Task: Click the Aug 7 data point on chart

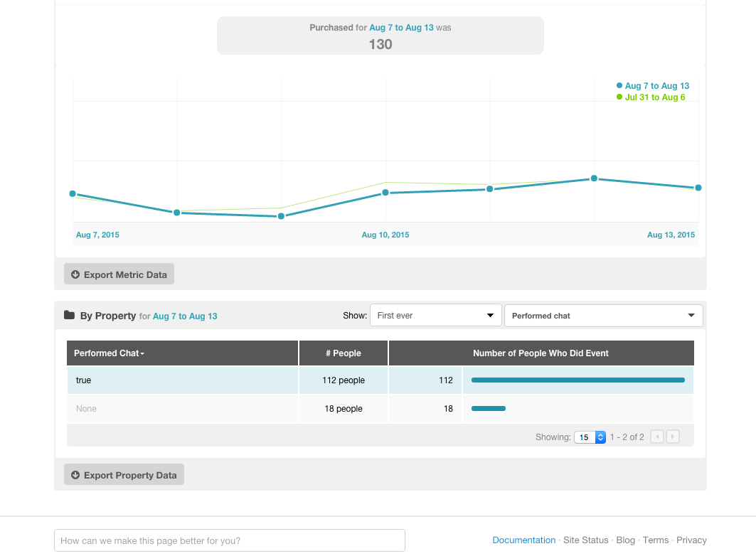Action: (x=73, y=193)
